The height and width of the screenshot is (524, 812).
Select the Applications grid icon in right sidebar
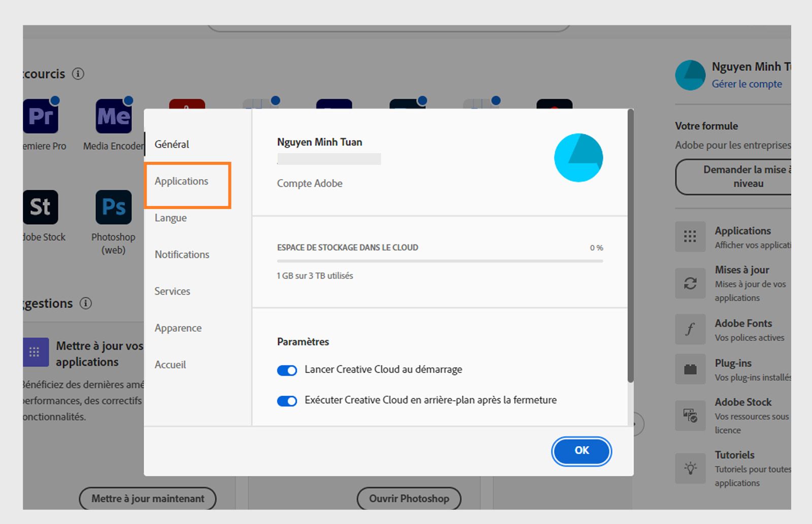pyautogui.click(x=690, y=236)
